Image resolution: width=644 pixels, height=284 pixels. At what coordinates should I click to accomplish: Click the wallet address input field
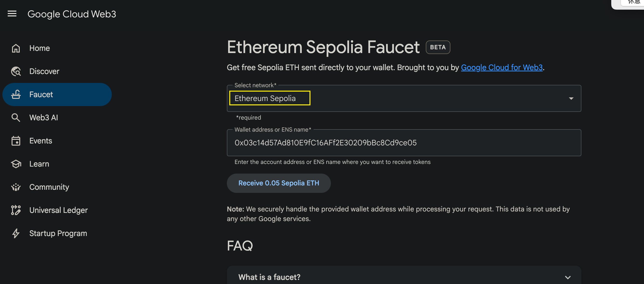404,143
